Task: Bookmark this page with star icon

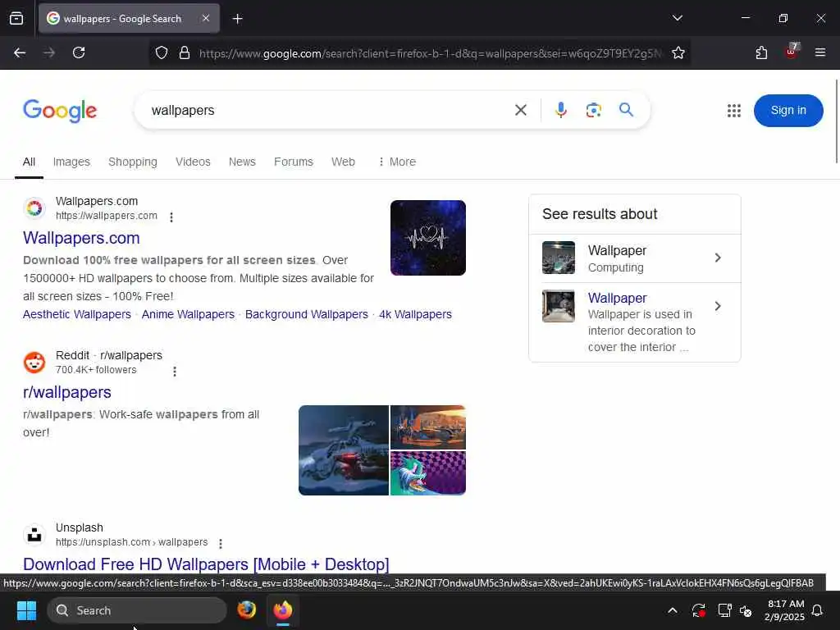Action: point(678,52)
